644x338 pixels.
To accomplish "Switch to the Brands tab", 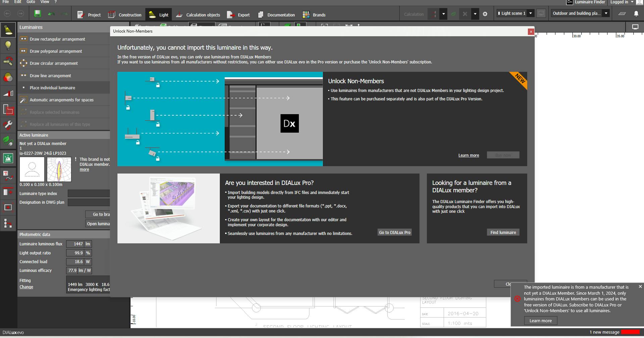I will click(314, 15).
